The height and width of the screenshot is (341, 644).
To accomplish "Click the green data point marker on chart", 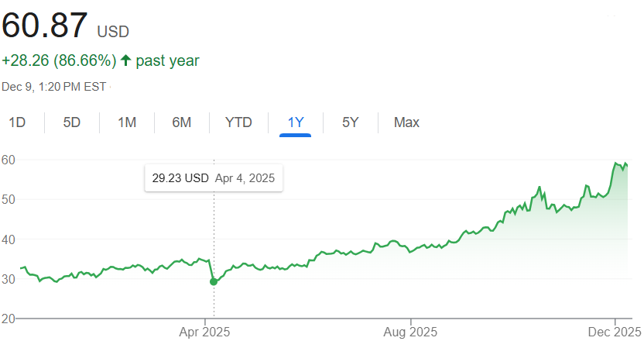I will pos(214,281).
